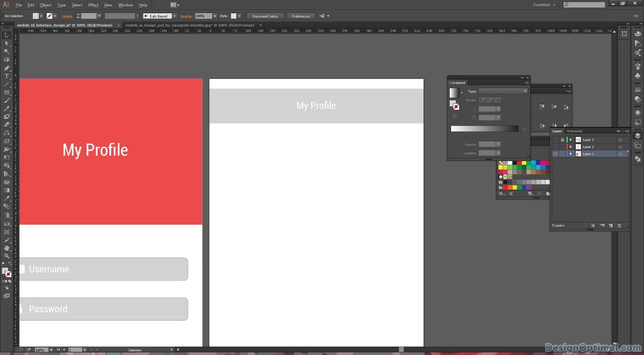Open the Layers panel icon in dock

(638, 135)
